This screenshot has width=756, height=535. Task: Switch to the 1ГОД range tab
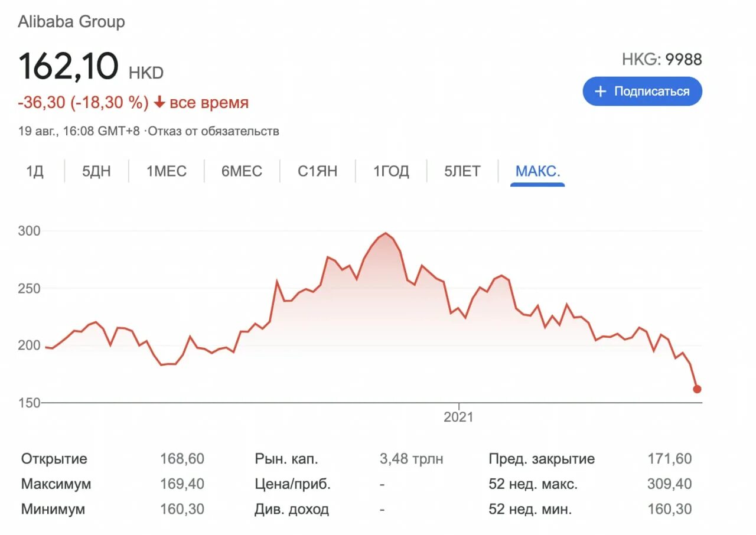pyautogui.click(x=391, y=172)
